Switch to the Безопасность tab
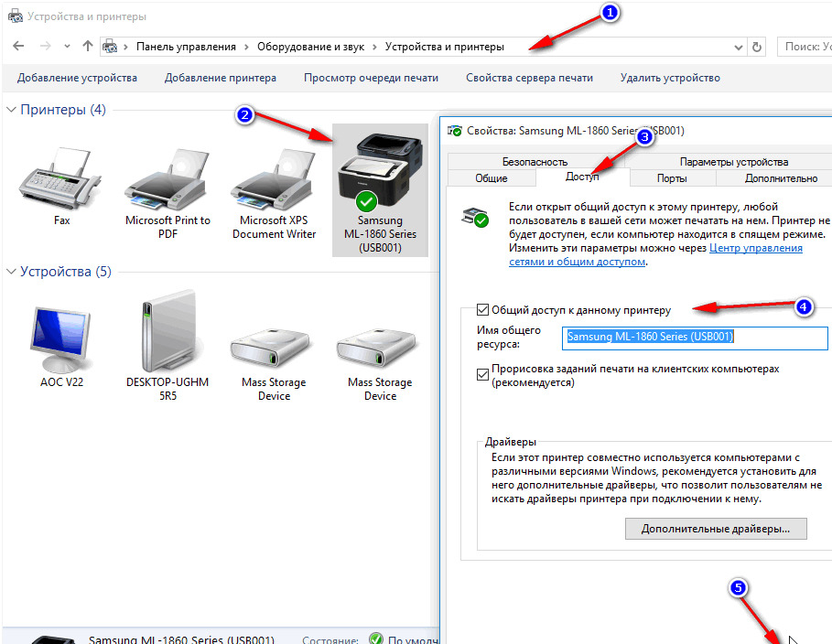The height and width of the screenshot is (644, 832). [535, 162]
